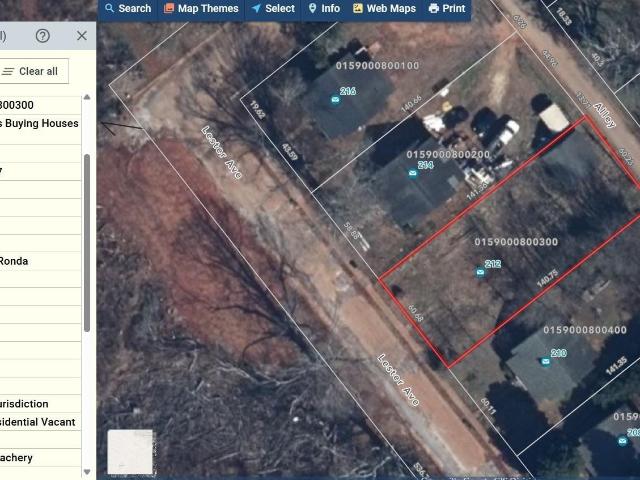The image size is (640, 480).
Task: Open the Map Themes menu
Action: [201, 9]
